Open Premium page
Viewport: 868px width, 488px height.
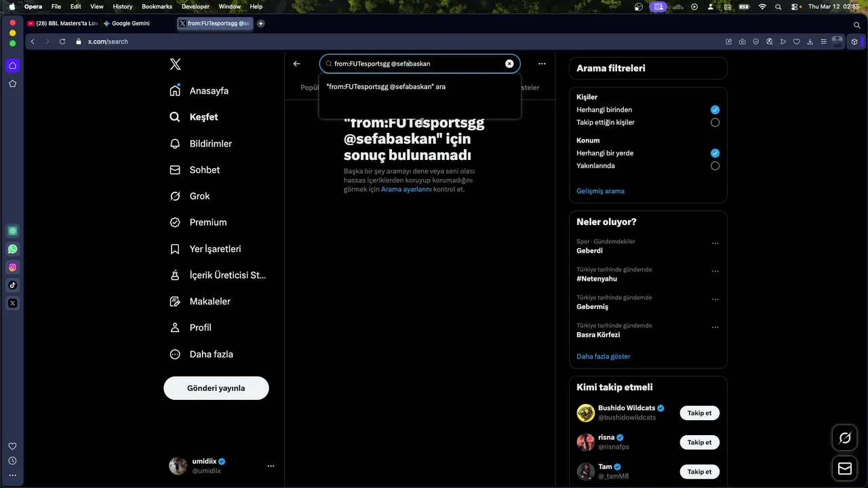pyautogui.click(x=198, y=222)
